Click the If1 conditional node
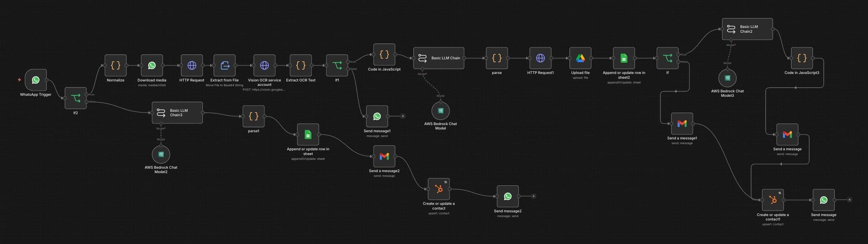868x244 pixels. 337,66
